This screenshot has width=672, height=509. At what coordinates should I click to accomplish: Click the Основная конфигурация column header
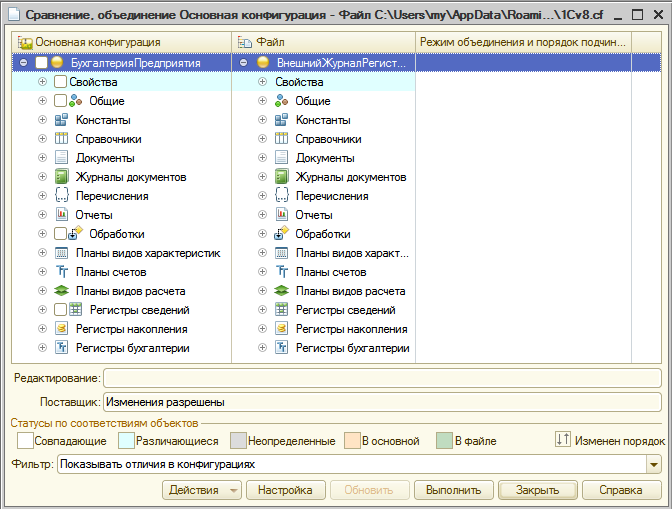[x=120, y=42]
